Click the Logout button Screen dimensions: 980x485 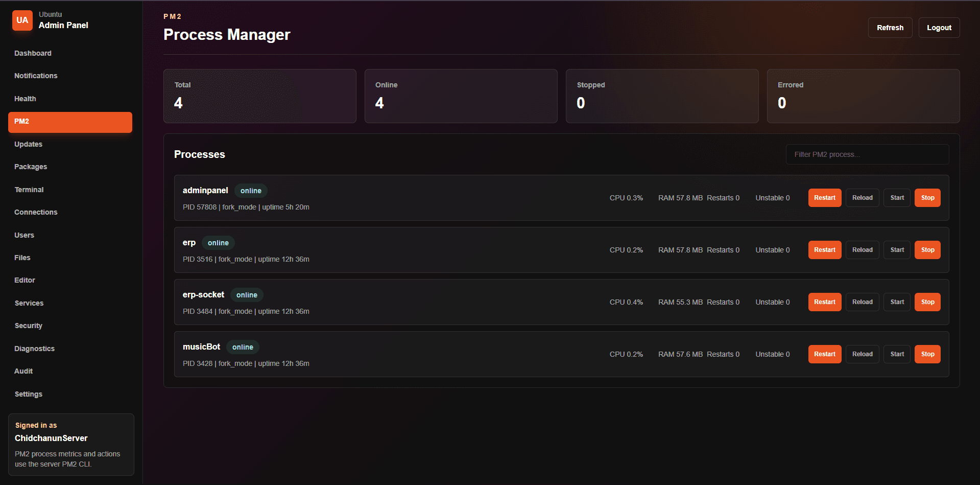click(939, 28)
